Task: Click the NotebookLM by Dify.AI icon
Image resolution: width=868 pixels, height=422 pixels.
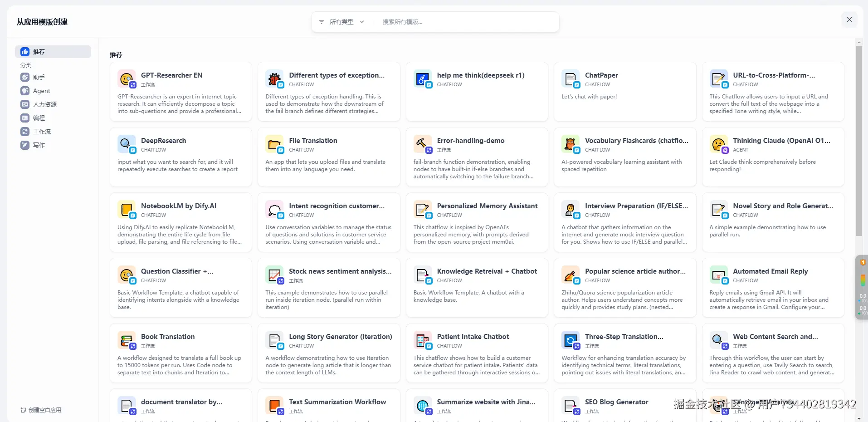Action: (x=127, y=210)
